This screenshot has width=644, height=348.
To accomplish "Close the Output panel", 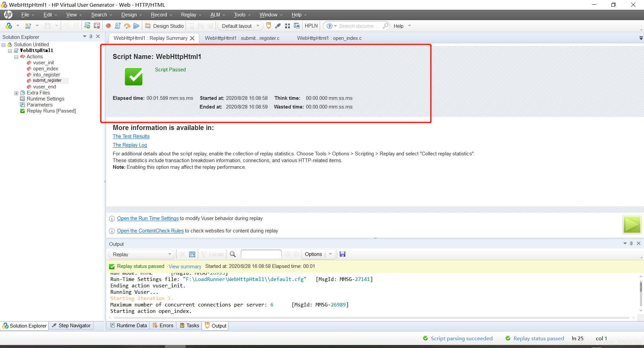I will [x=639, y=243].
